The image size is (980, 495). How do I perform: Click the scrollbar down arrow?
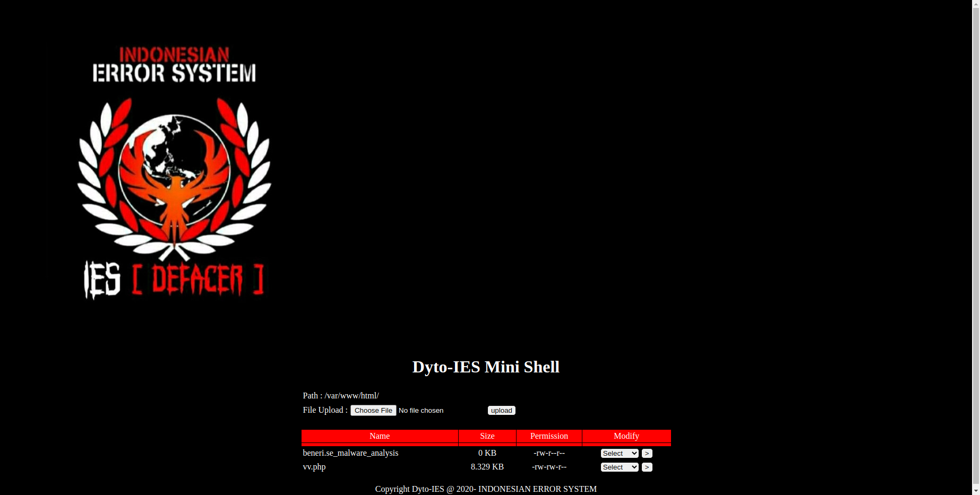(x=976, y=491)
